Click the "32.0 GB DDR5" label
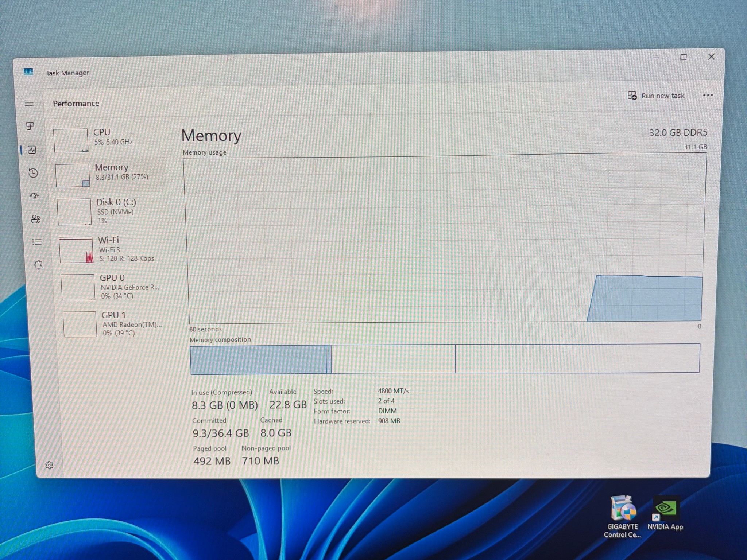This screenshot has width=747, height=560. pyautogui.click(x=678, y=133)
